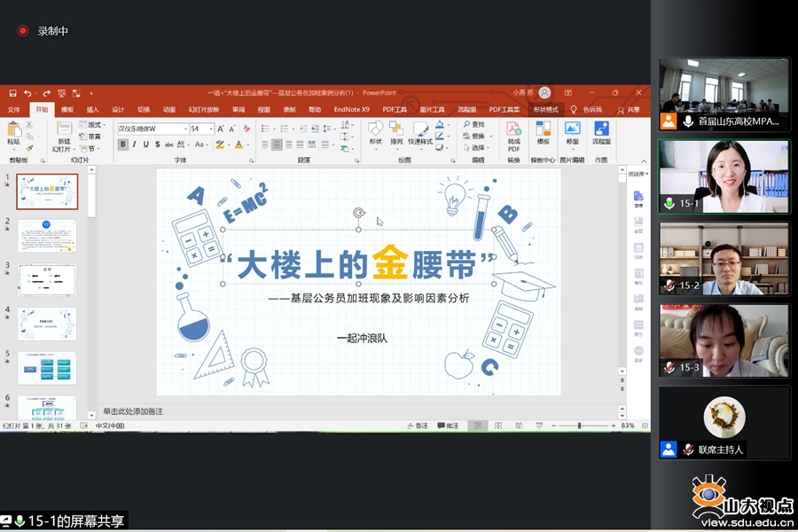Image resolution: width=798 pixels, height=532 pixels.
Task: Toggle bold formatting
Action: click(x=123, y=145)
